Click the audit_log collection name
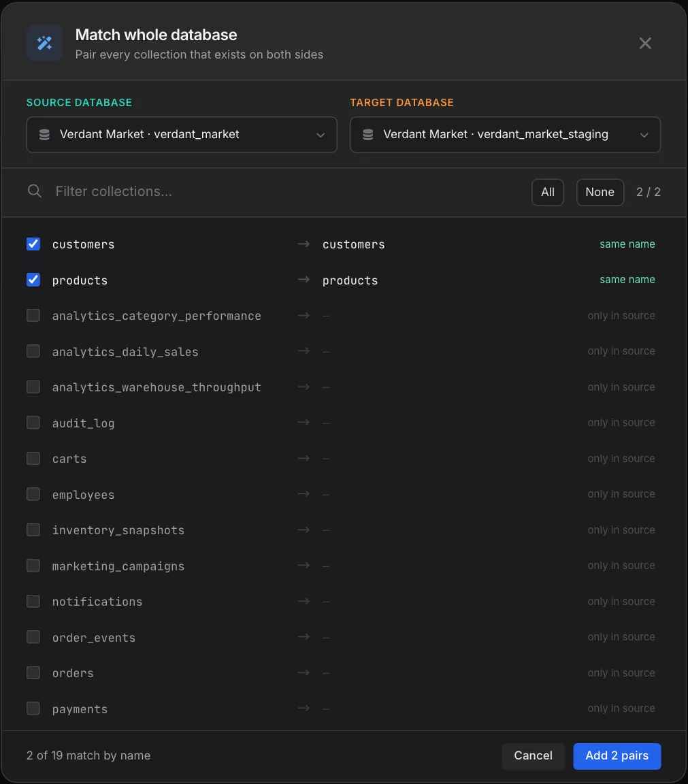The height and width of the screenshot is (784, 688). (x=84, y=423)
